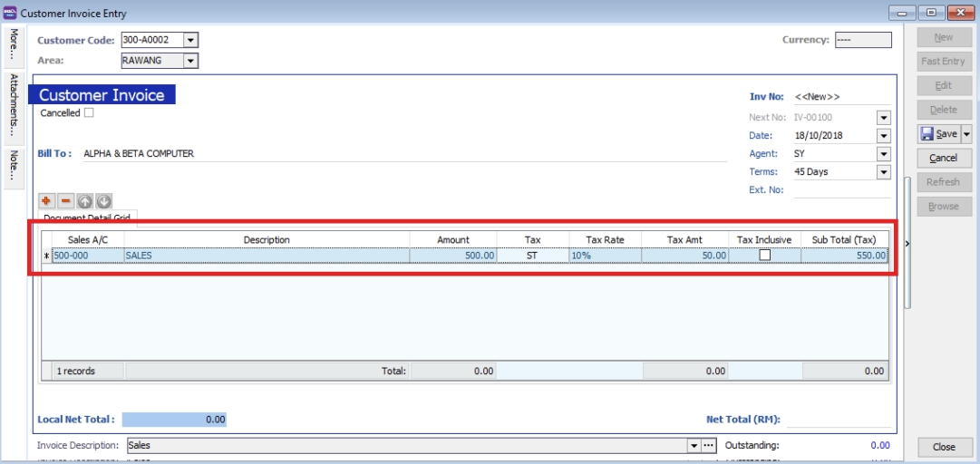
Task: Click the Save floppy disk icon
Action: (x=927, y=133)
